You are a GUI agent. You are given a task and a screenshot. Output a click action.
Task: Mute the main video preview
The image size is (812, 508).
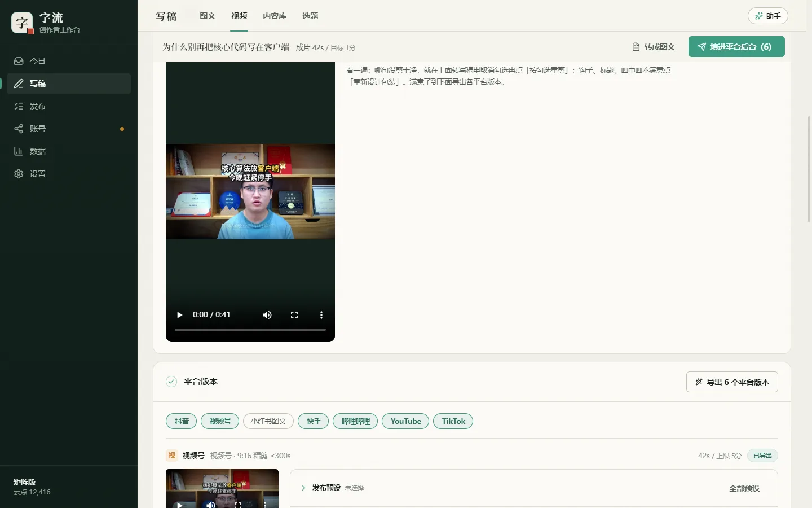(267, 315)
